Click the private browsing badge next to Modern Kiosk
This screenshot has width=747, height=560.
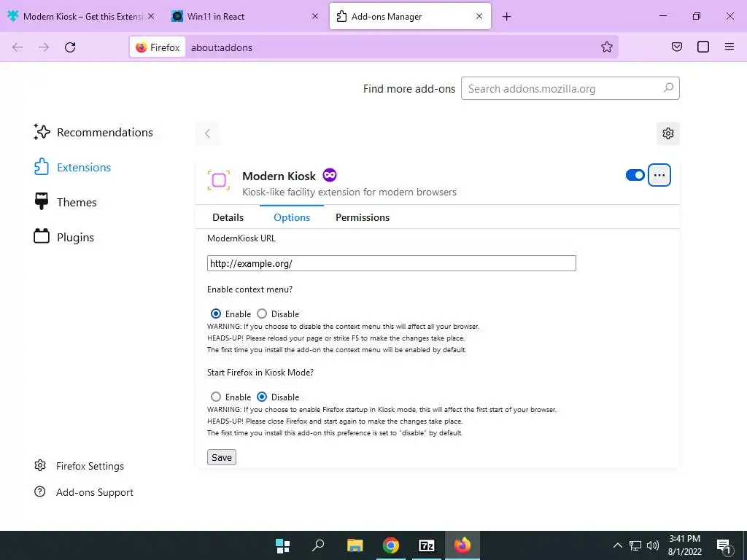tap(330, 175)
